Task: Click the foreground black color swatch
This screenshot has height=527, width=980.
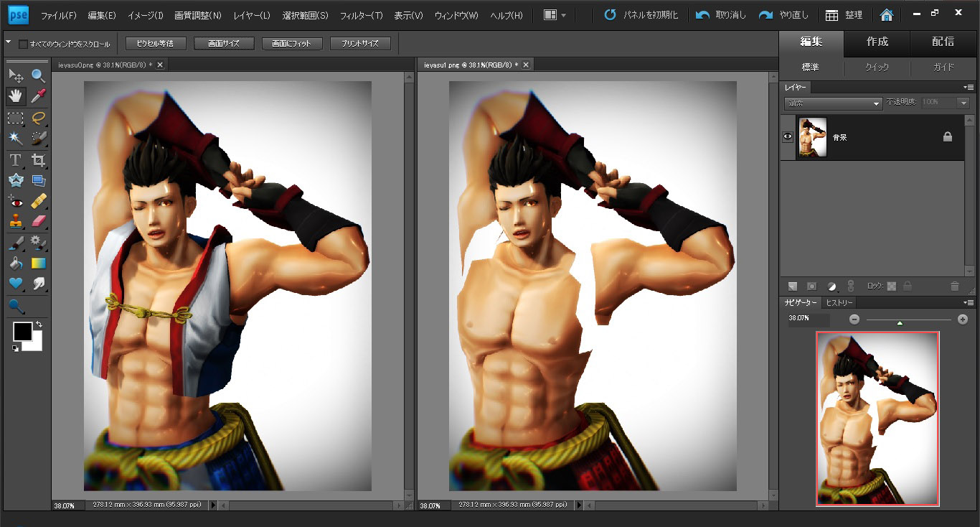Action: [22, 331]
